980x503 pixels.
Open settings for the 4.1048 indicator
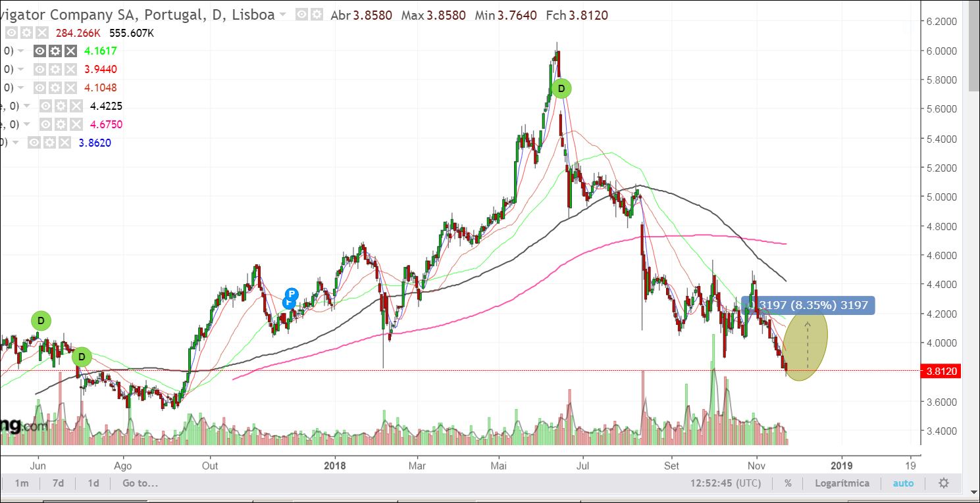pyautogui.click(x=55, y=87)
